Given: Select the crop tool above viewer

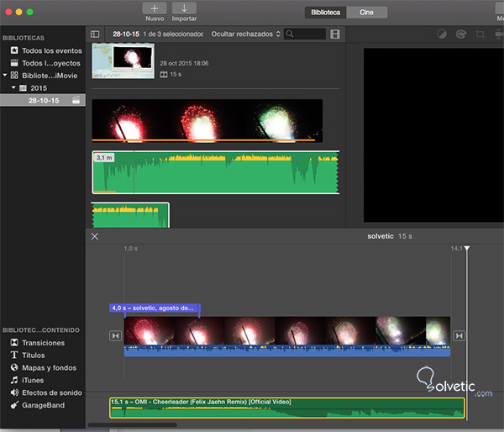Looking at the screenshot, I should point(480,34).
